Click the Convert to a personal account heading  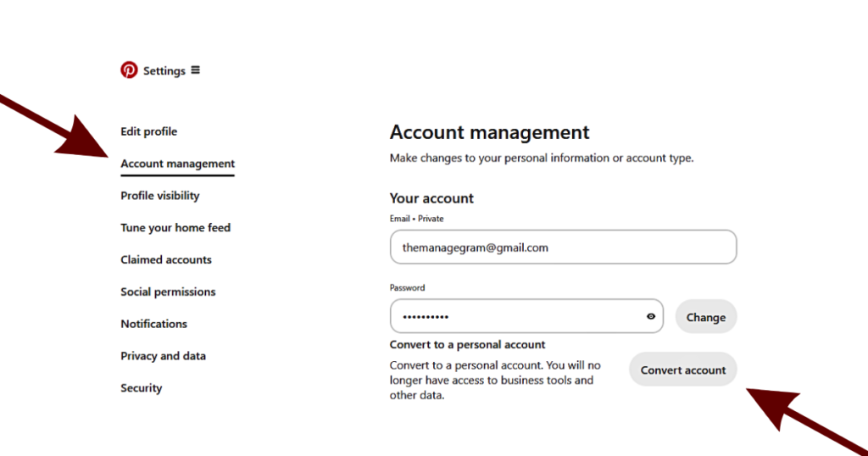pos(467,345)
